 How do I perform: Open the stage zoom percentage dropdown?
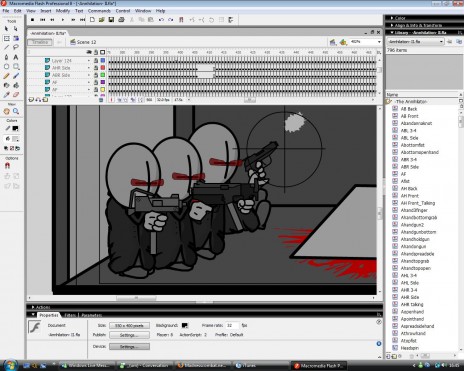click(x=379, y=42)
